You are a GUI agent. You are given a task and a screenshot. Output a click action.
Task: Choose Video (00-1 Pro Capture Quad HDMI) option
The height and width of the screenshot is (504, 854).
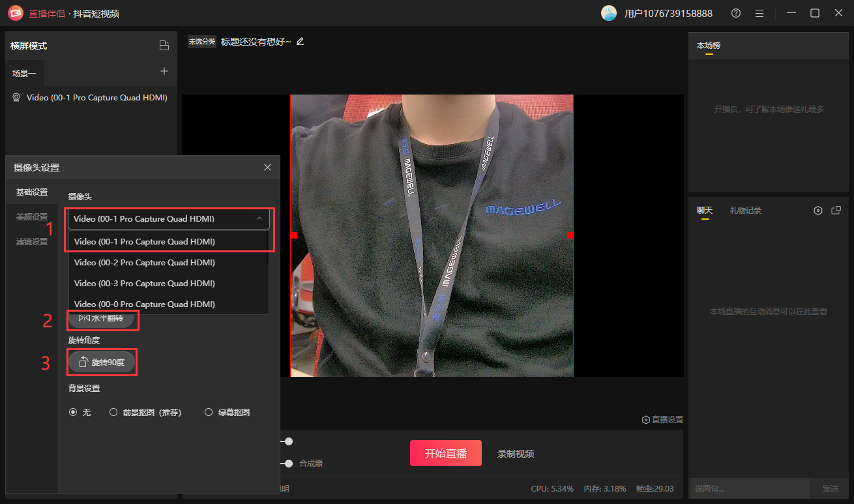[169, 241]
